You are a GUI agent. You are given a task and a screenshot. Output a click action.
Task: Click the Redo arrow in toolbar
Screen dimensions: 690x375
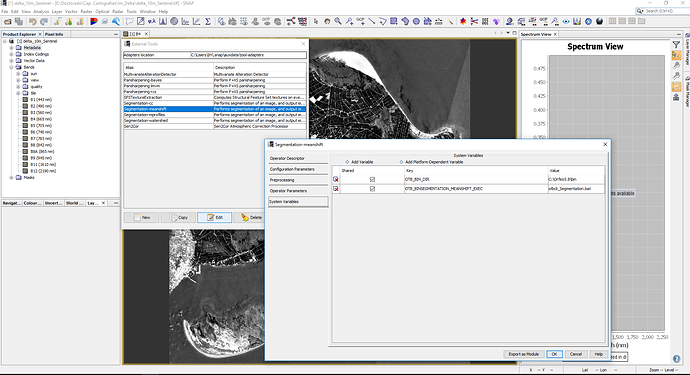44,21
